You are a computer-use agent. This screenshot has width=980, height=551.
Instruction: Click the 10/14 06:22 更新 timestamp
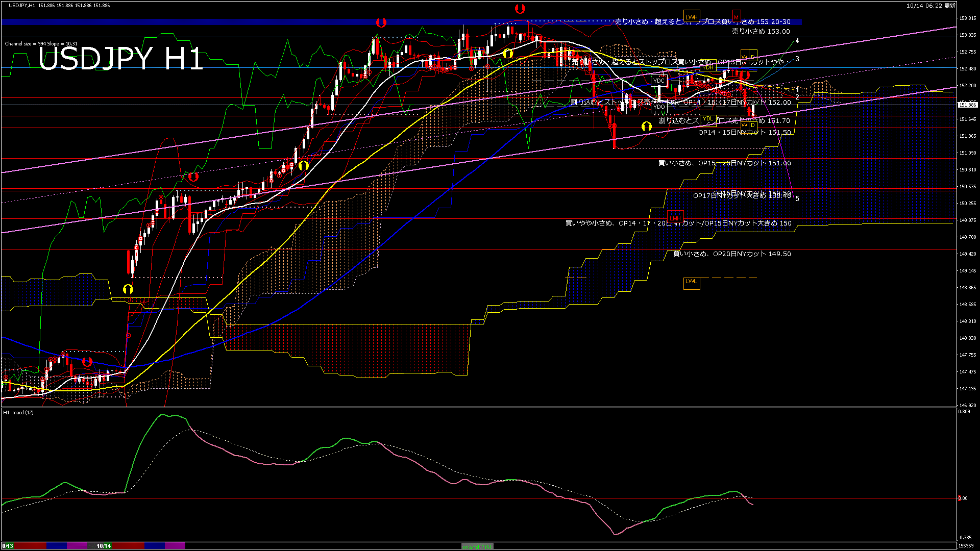pos(930,6)
